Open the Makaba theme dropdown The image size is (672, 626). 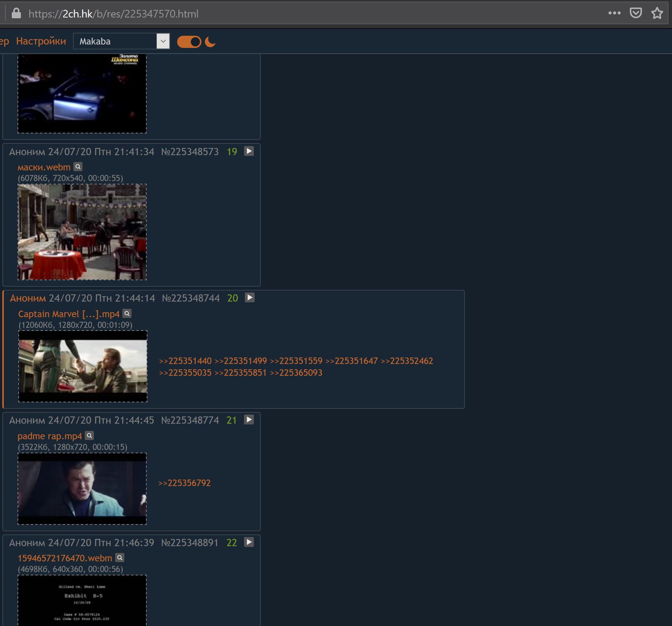[x=121, y=41]
